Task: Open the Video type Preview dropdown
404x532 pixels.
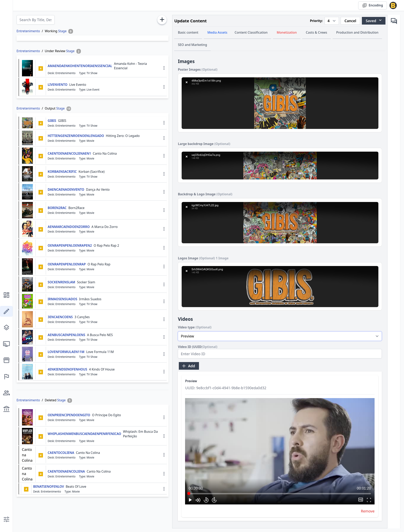Action: click(280, 336)
